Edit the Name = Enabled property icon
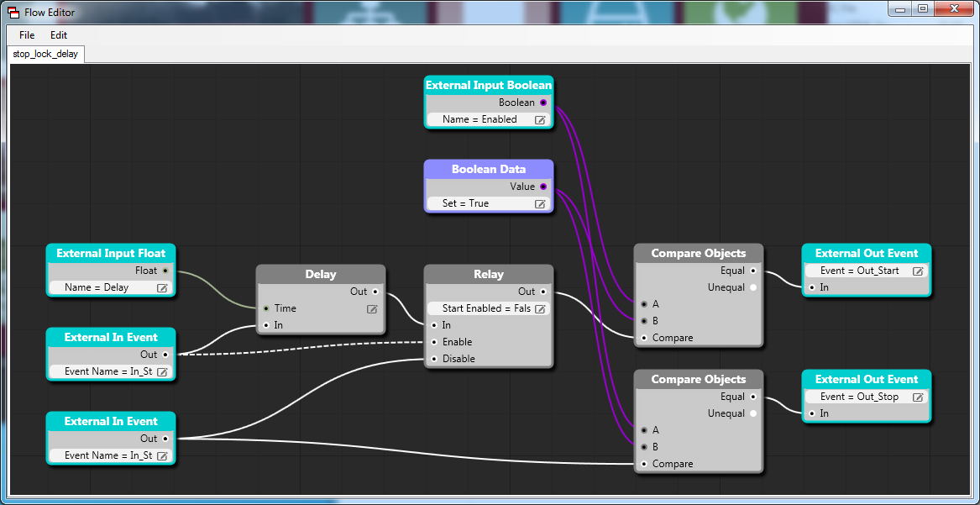Image resolution: width=980 pixels, height=505 pixels. (540, 119)
